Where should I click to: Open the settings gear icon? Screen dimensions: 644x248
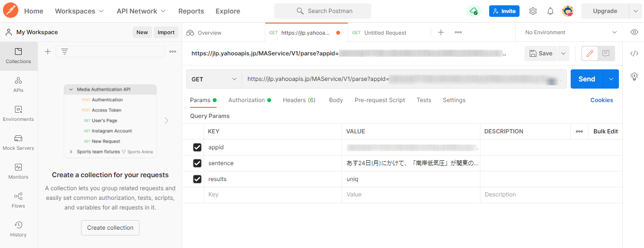[x=533, y=11]
